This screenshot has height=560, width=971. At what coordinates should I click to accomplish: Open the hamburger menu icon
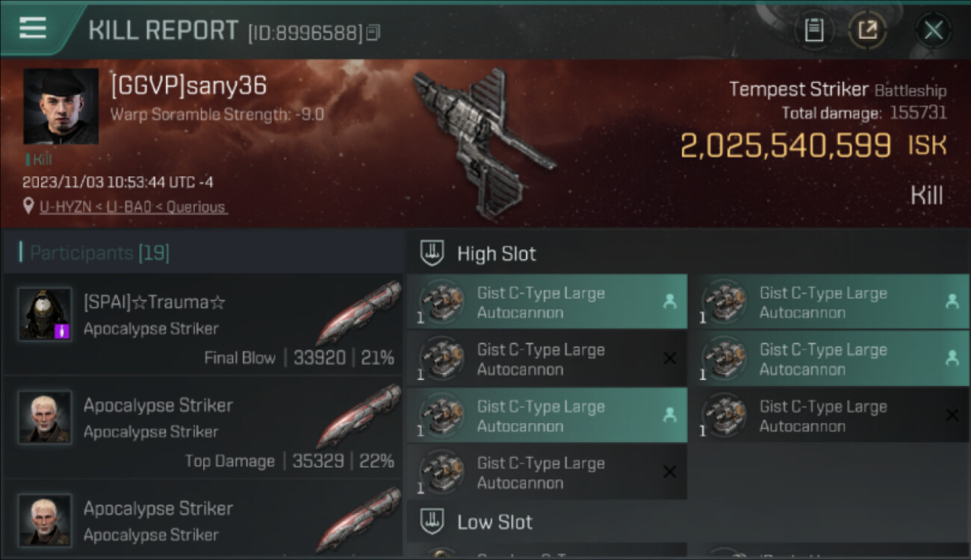point(33,28)
